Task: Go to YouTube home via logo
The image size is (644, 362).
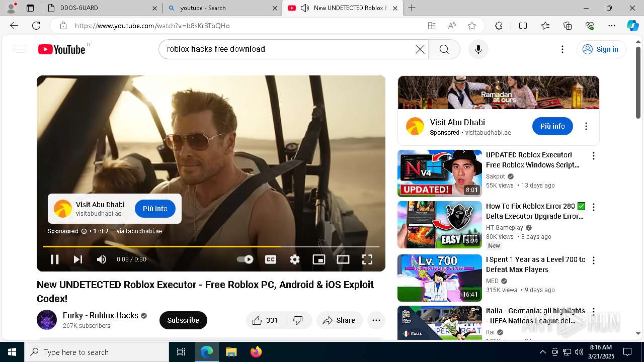Action: click(x=61, y=49)
